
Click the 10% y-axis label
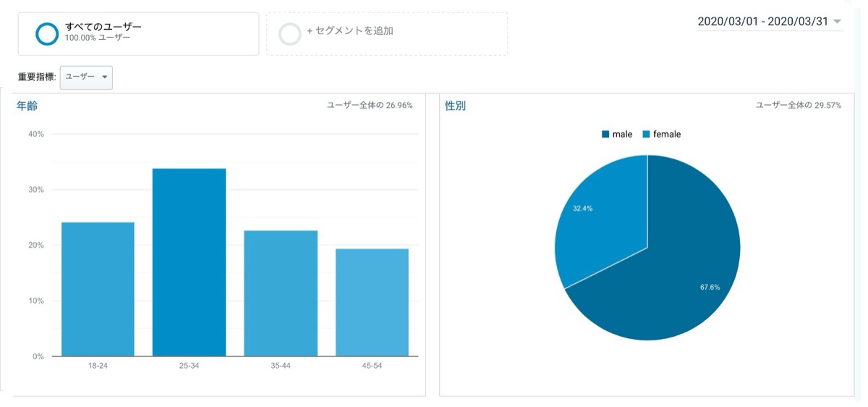tap(36, 301)
